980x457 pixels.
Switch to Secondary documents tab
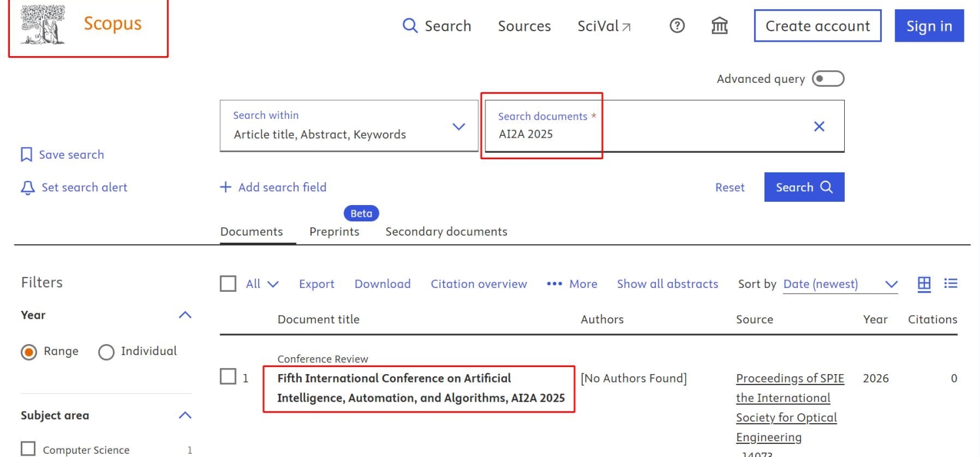[x=446, y=232]
